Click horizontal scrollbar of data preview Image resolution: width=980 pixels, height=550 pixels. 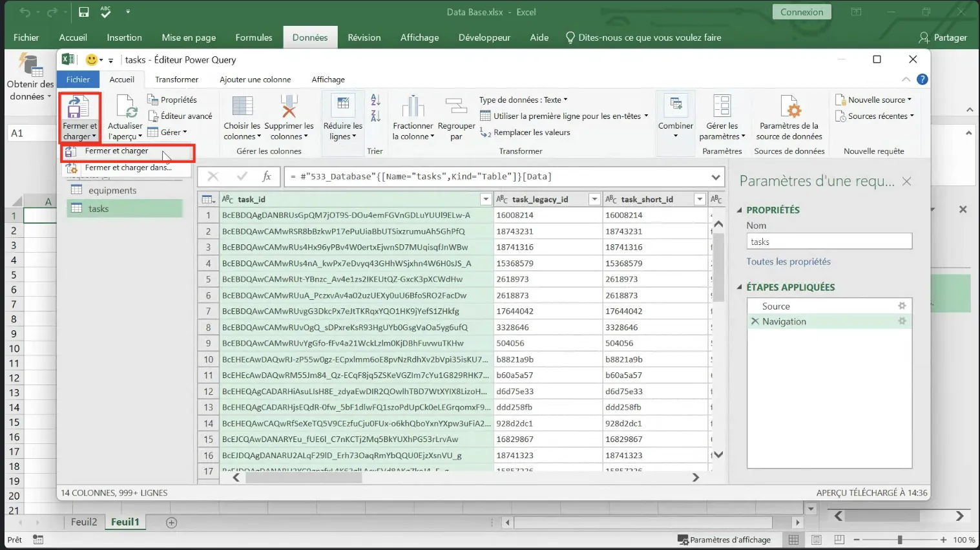[304, 478]
